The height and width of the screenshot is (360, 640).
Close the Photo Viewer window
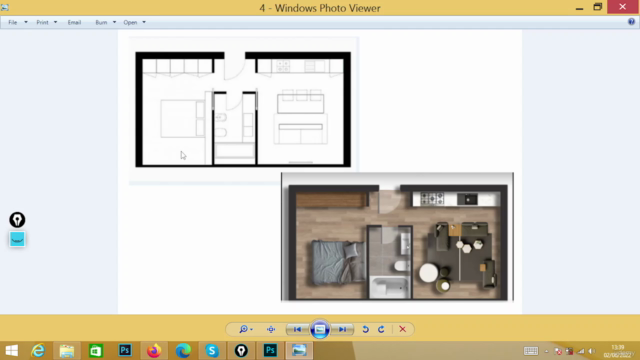click(x=622, y=7)
